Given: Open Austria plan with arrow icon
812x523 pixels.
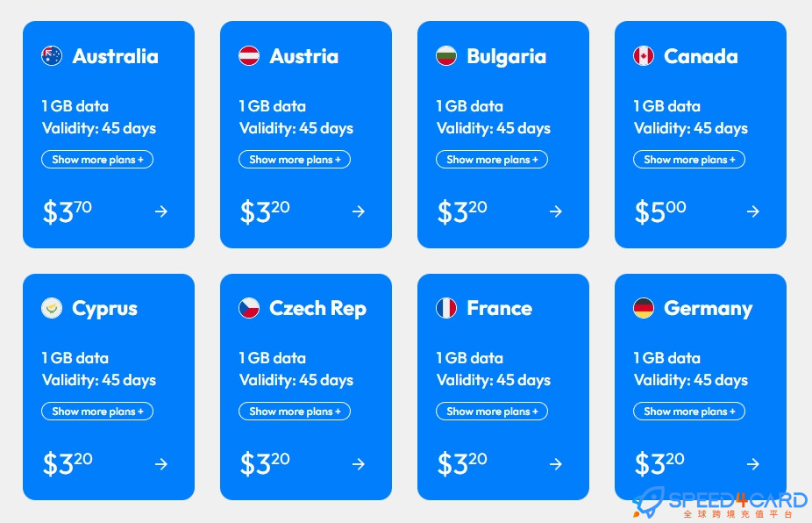Looking at the screenshot, I should click(359, 211).
